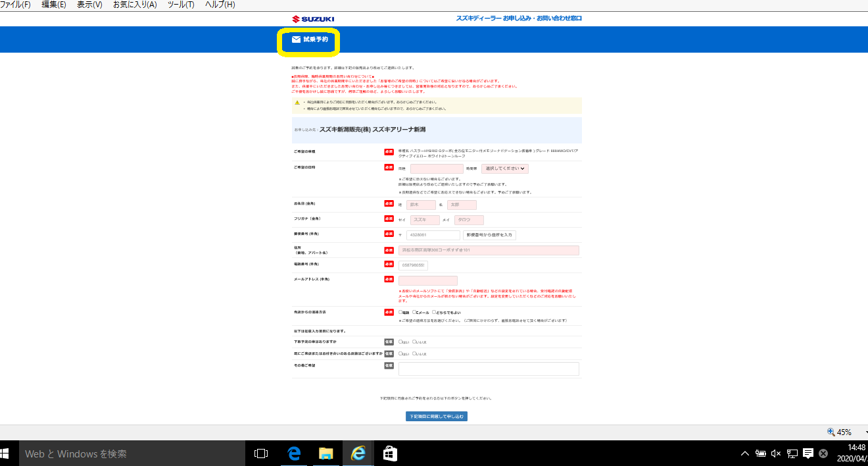Click the Web と Windows を検索 search box

(x=132, y=453)
